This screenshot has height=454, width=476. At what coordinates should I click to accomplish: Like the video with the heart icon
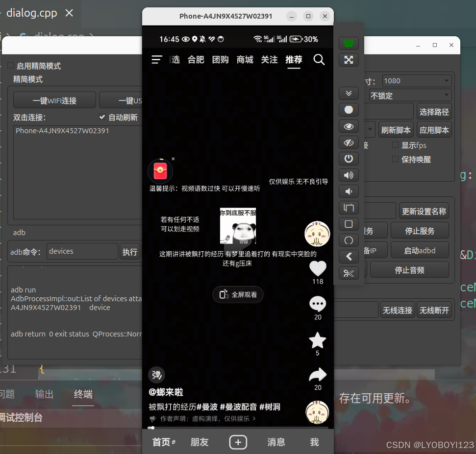point(318,268)
